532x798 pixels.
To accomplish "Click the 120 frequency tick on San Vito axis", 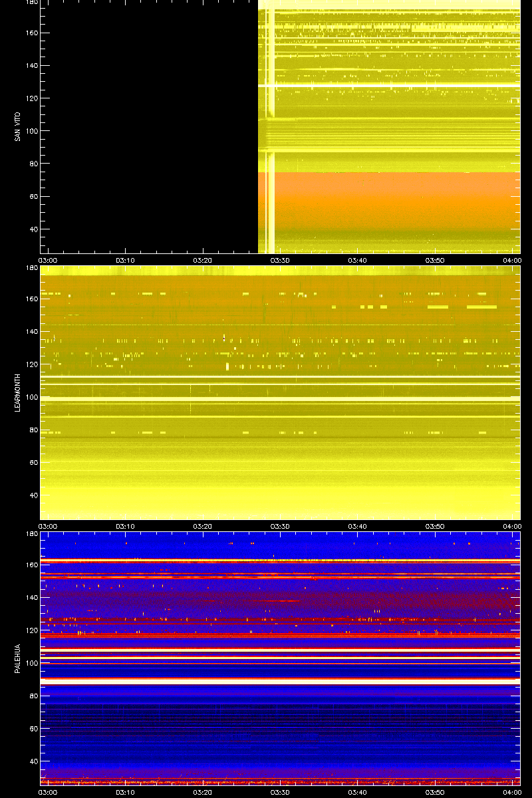I will pos(31,98).
